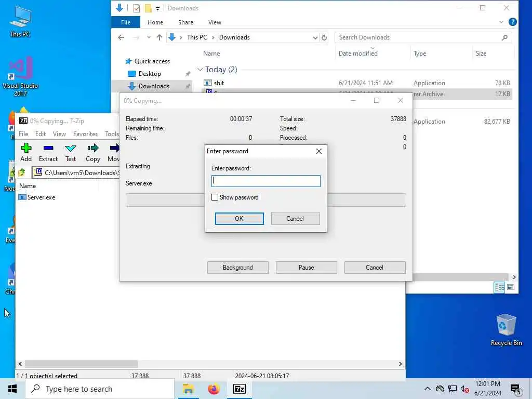Sort by Name column in Explorer

[212, 54]
